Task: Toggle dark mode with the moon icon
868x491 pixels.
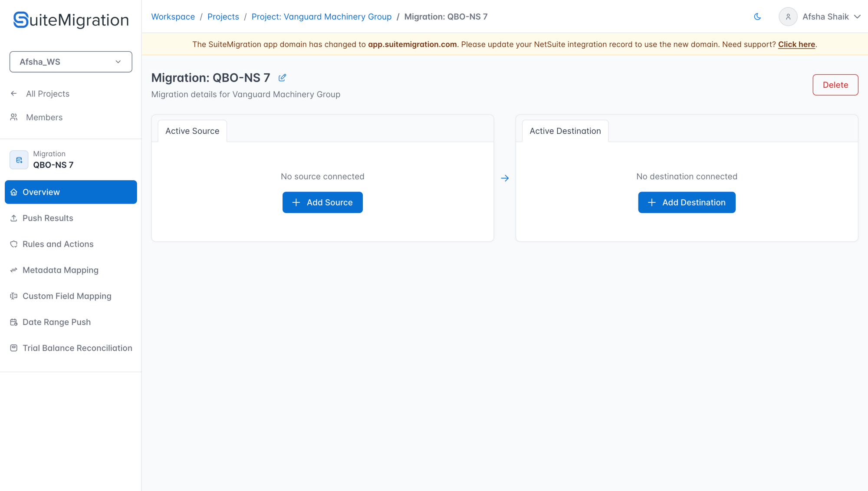Action: point(757,16)
